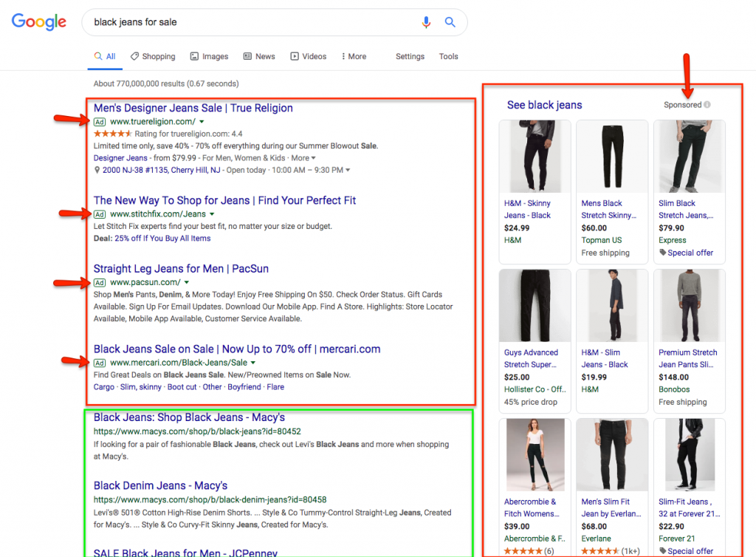The width and height of the screenshot is (756, 557).
Task: Click the Sponsored label text
Action: 682,105
